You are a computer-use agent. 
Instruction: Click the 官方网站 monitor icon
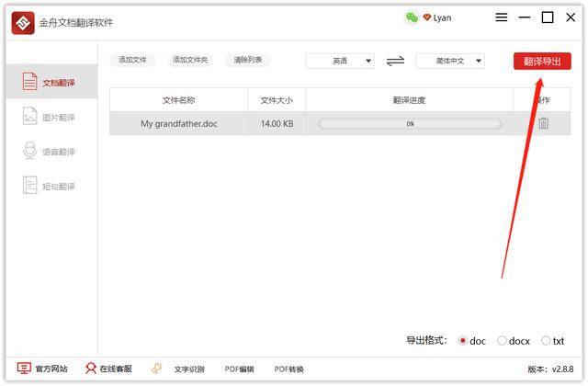point(24,369)
